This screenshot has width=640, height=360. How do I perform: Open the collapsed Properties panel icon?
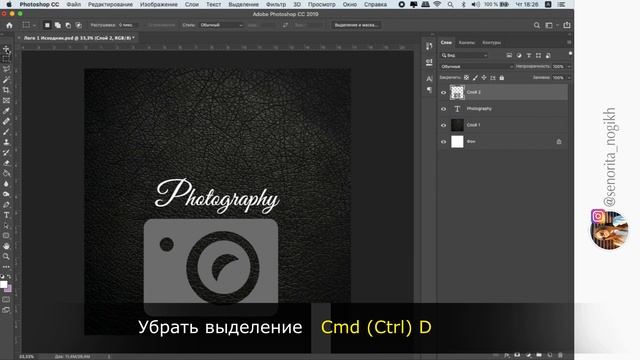(x=429, y=62)
